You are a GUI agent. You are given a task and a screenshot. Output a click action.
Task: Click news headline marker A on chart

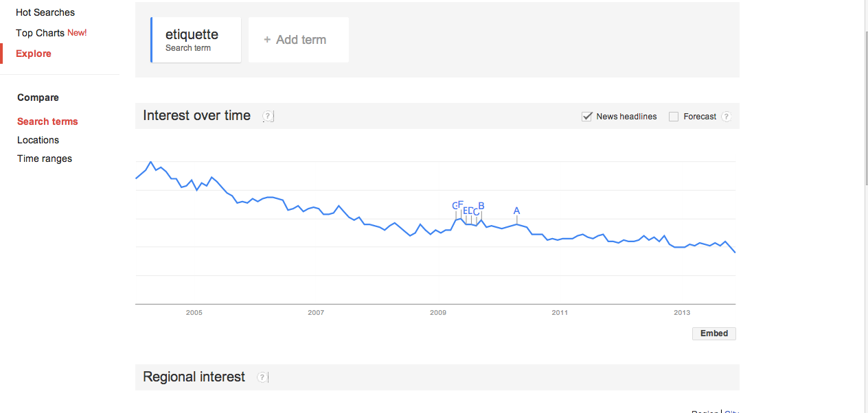point(517,211)
